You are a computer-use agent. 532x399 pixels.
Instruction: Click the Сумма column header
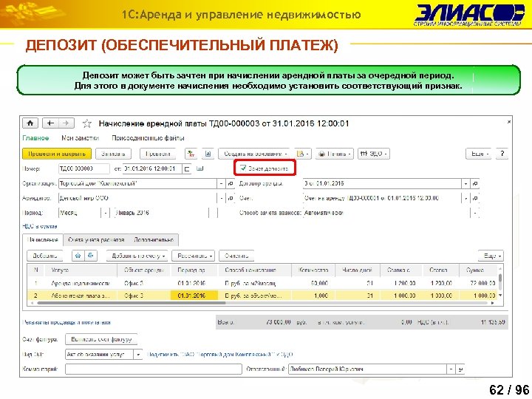click(478, 270)
